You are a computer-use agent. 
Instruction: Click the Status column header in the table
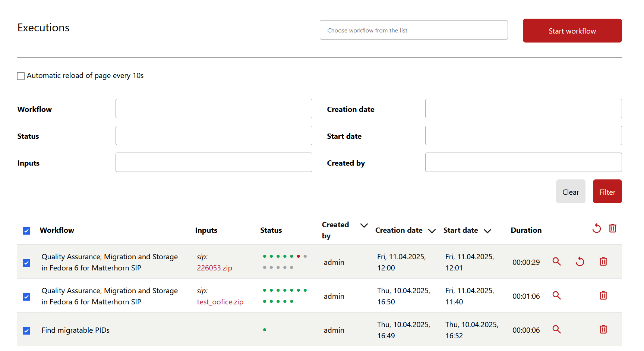point(271,230)
